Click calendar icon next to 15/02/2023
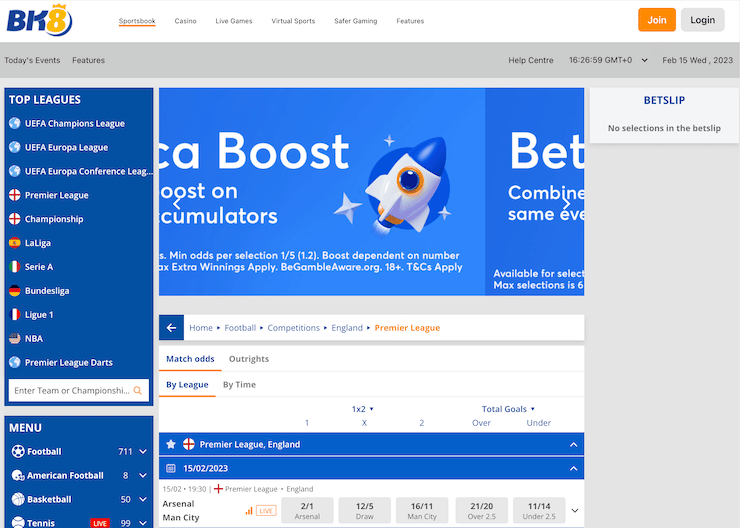The width and height of the screenshot is (740, 528). coord(171,468)
